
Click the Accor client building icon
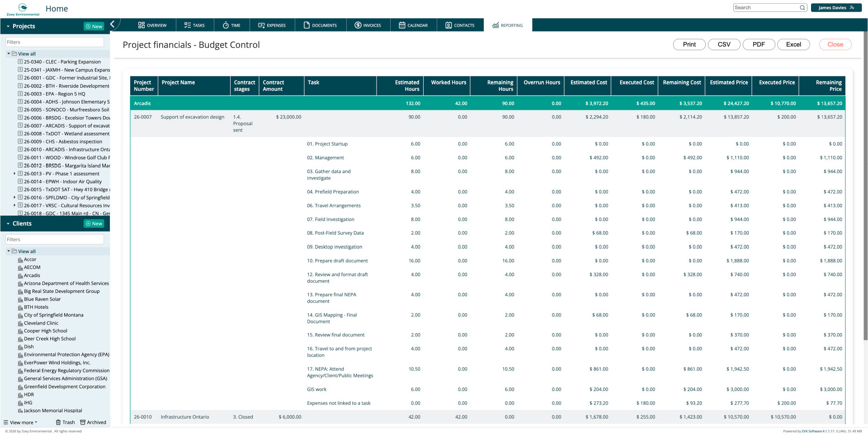[20, 260]
